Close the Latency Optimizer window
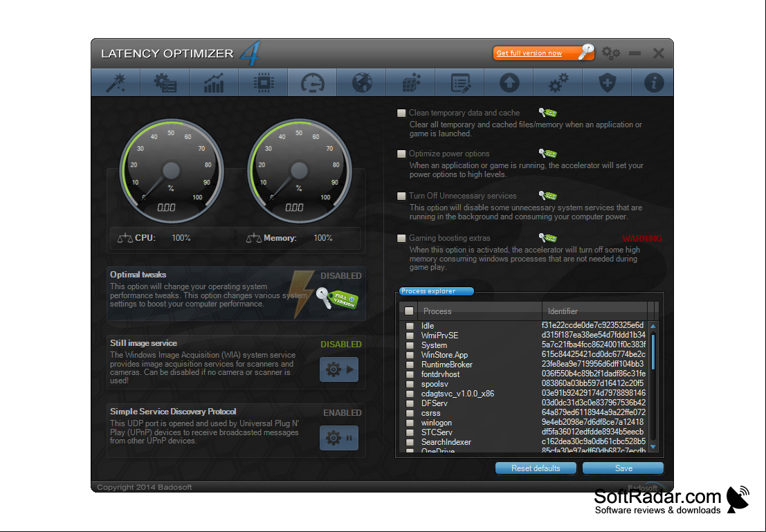The height and width of the screenshot is (532, 766). point(659,53)
